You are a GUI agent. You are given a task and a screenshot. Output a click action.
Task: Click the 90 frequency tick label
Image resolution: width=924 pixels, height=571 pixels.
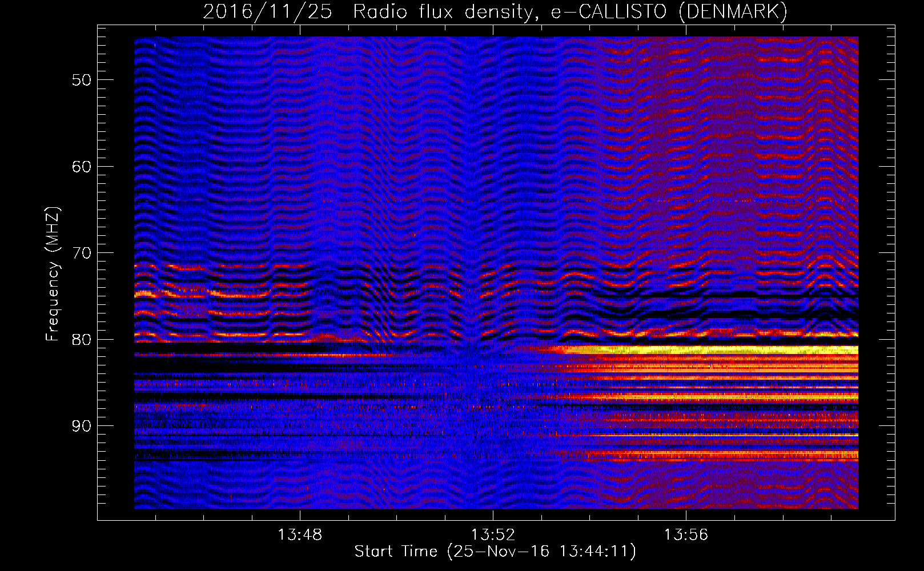pos(82,426)
